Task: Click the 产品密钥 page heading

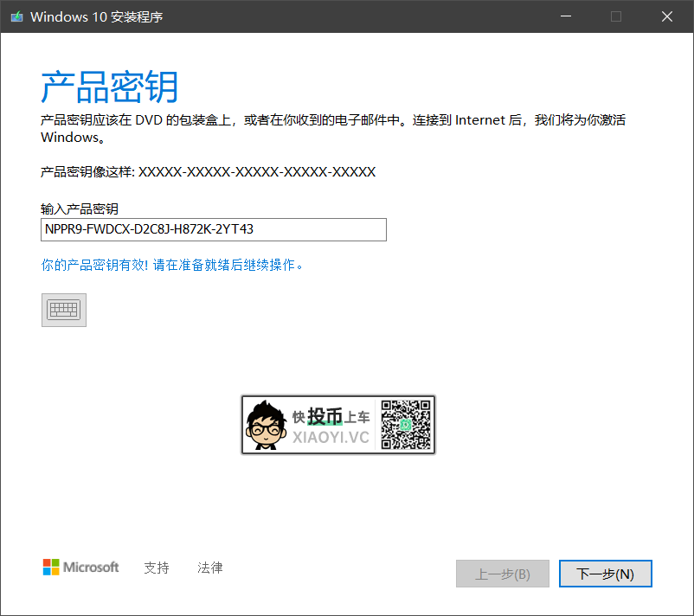Action: tap(109, 87)
